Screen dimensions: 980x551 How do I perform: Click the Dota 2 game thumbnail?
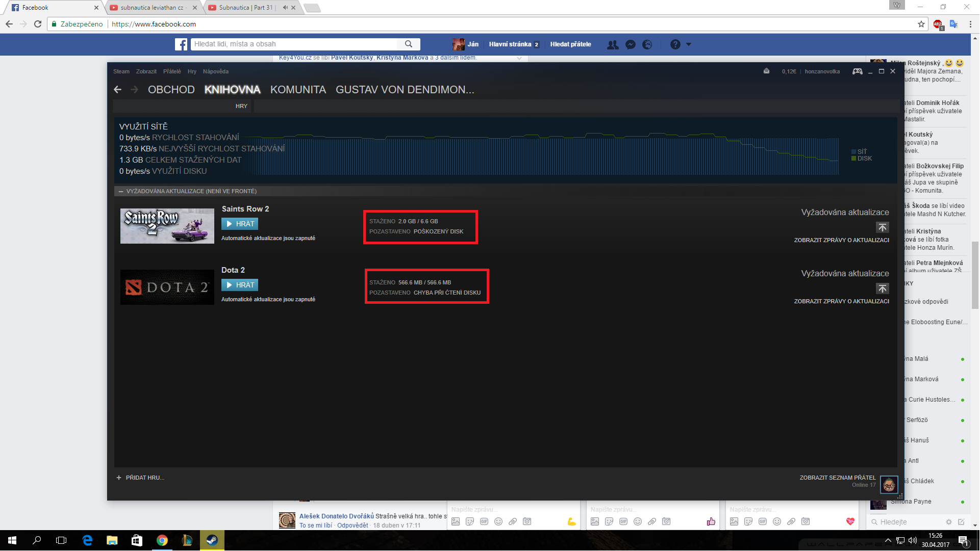click(167, 287)
